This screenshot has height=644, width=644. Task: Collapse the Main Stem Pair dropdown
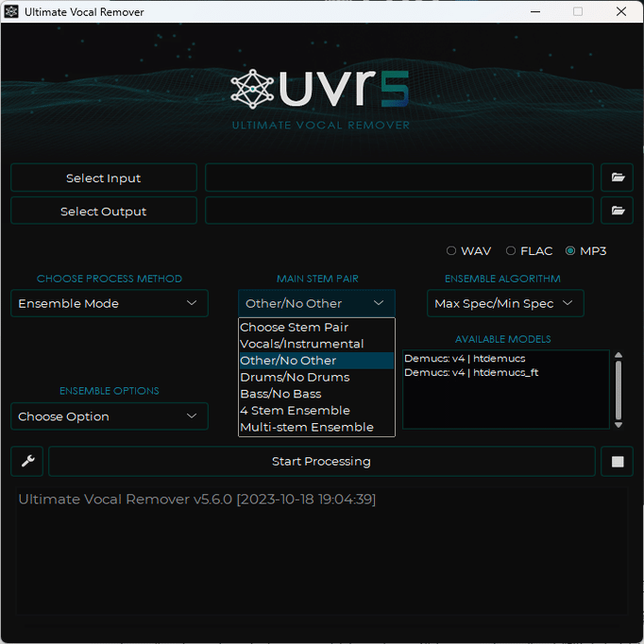tap(316, 303)
